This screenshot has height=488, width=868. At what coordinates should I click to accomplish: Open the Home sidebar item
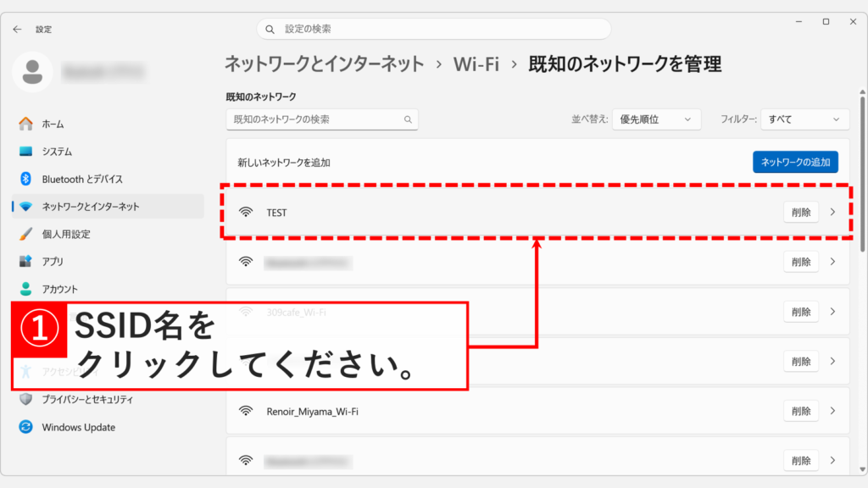click(108, 124)
